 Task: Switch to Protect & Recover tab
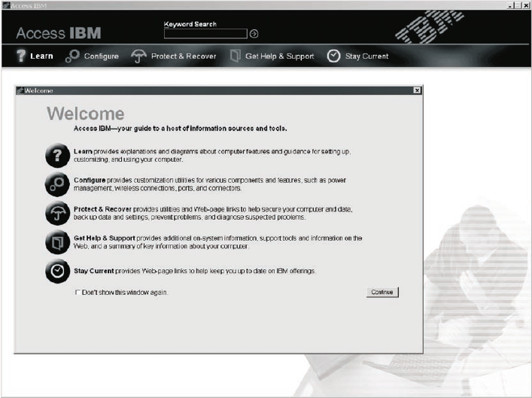coord(184,56)
